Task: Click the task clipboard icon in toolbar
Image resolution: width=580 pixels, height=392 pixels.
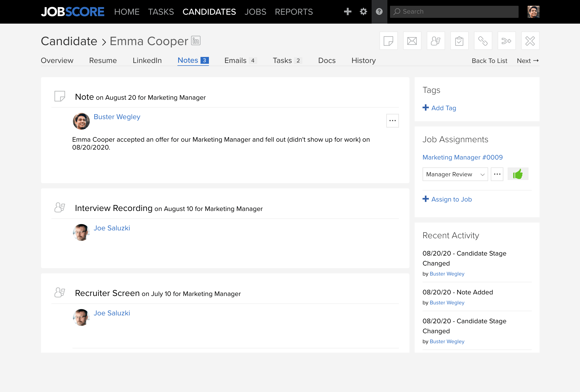Action: 459,41
